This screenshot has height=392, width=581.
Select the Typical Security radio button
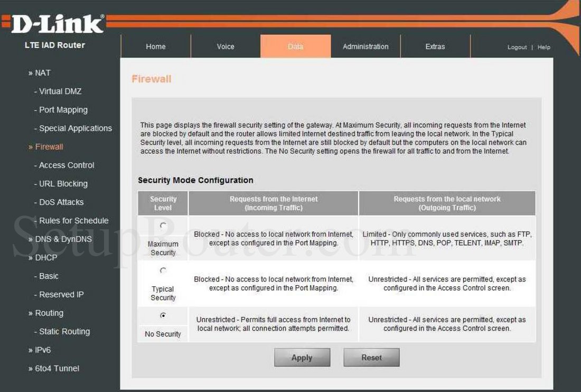[163, 270]
